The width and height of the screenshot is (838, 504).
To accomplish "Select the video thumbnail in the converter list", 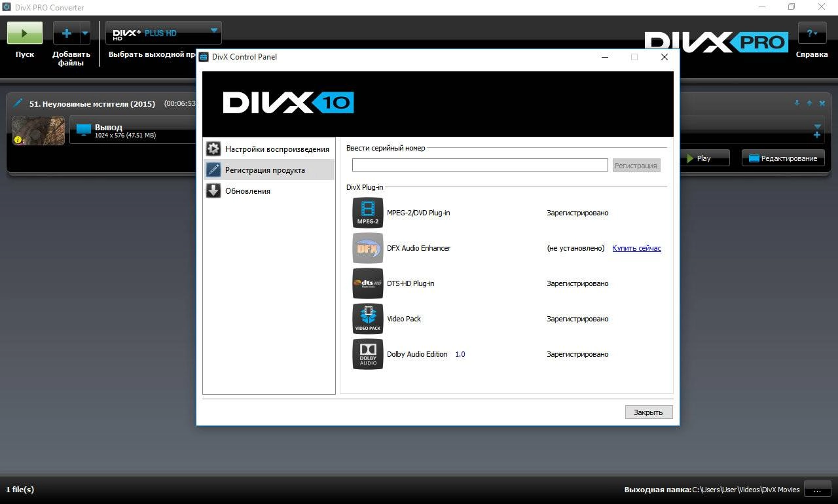I will pyautogui.click(x=39, y=130).
